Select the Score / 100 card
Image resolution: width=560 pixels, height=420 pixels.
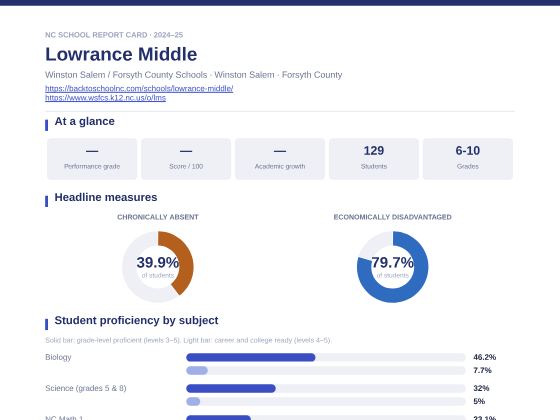(186, 159)
